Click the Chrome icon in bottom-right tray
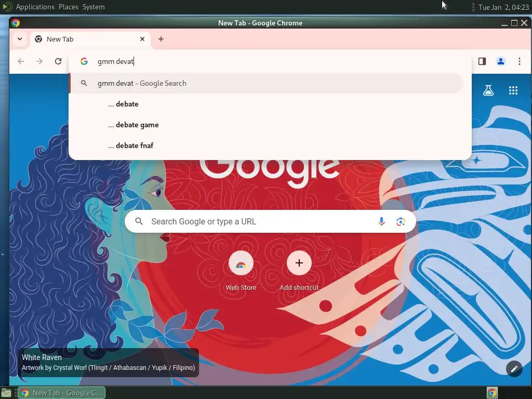 [493, 393]
